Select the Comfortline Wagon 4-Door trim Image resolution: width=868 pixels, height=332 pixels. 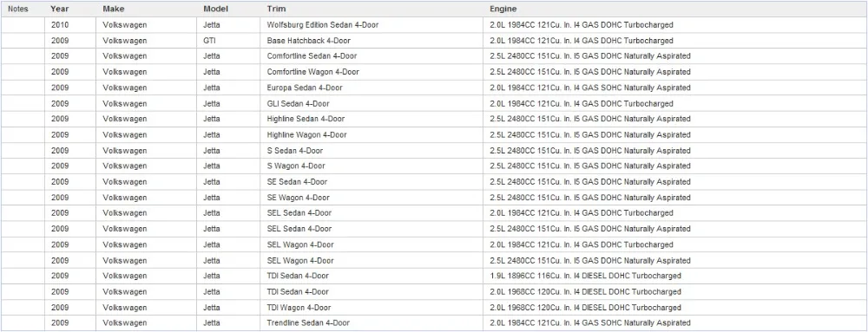pos(312,72)
